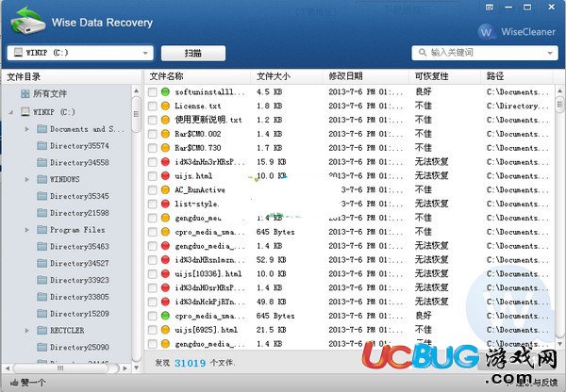Open the WINXP (C:) drive dropdown

point(80,53)
